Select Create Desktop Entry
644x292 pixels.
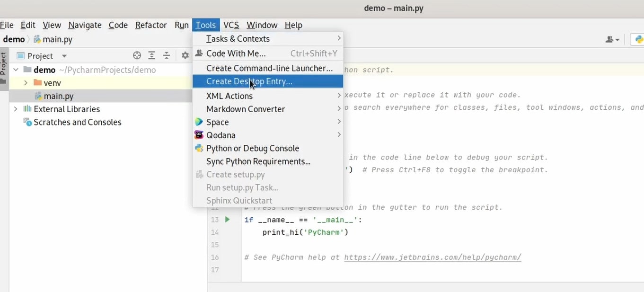(268, 81)
